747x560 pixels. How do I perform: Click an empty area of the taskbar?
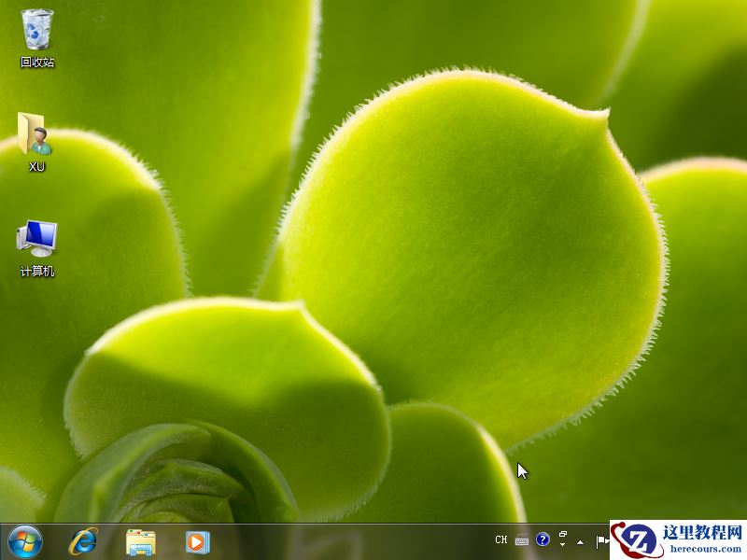pyautogui.click(x=355, y=539)
